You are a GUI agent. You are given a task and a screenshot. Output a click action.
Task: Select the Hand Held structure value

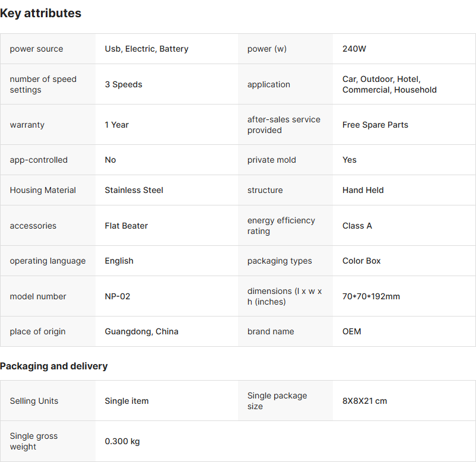[363, 190]
